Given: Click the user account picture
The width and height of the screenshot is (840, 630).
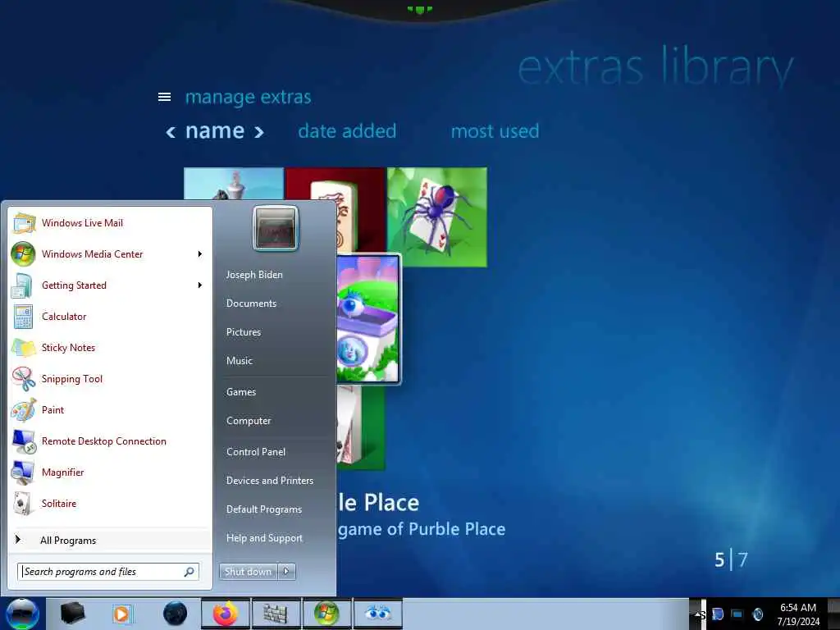Looking at the screenshot, I should click(276, 228).
